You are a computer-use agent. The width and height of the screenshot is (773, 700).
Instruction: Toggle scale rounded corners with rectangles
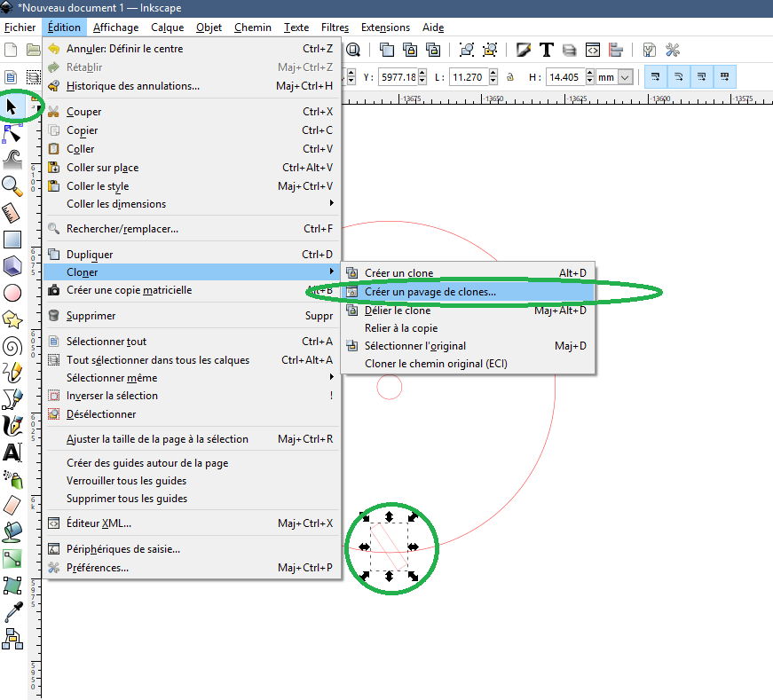pyautogui.click(x=679, y=77)
